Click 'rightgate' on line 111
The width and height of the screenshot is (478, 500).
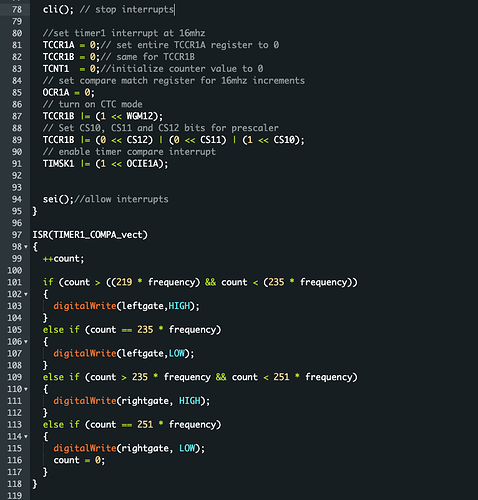[x=145, y=400]
